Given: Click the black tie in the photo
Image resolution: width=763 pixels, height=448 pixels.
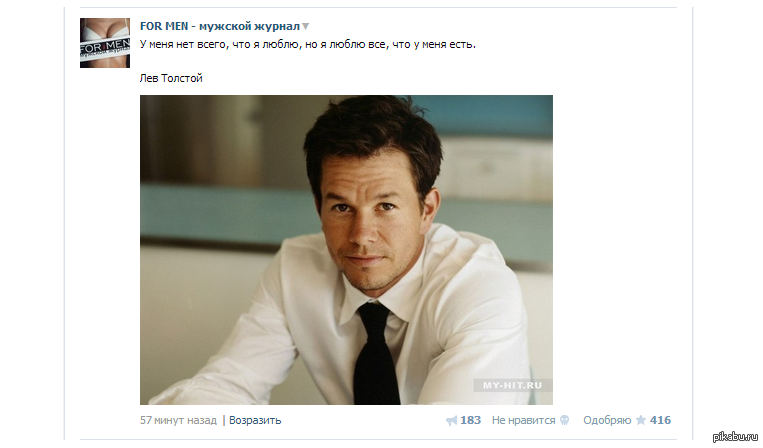Looking at the screenshot, I should [x=377, y=354].
